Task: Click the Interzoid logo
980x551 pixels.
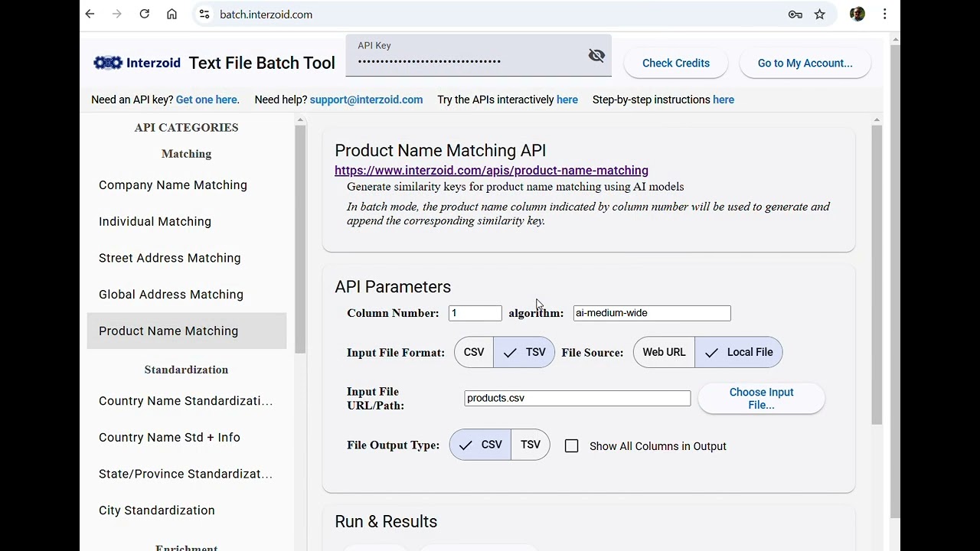Action: pyautogui.click(x=137, y=63)
